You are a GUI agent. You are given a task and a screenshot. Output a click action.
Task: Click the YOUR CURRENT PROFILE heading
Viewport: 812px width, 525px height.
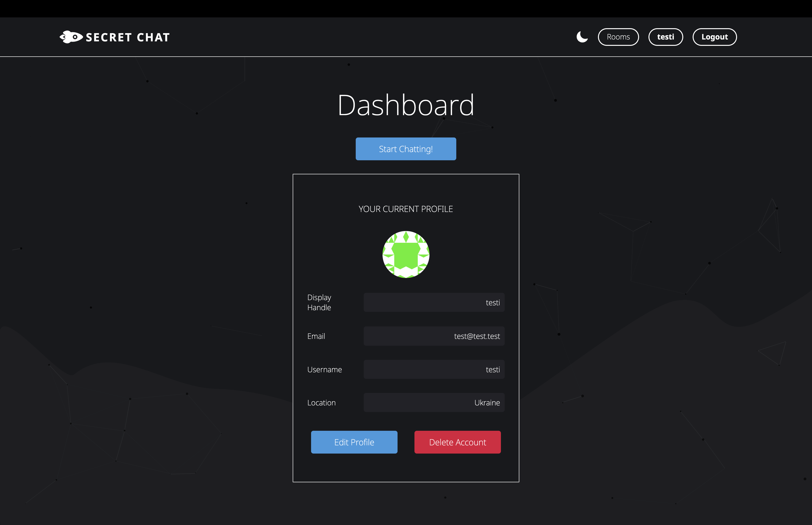(406, 209)
